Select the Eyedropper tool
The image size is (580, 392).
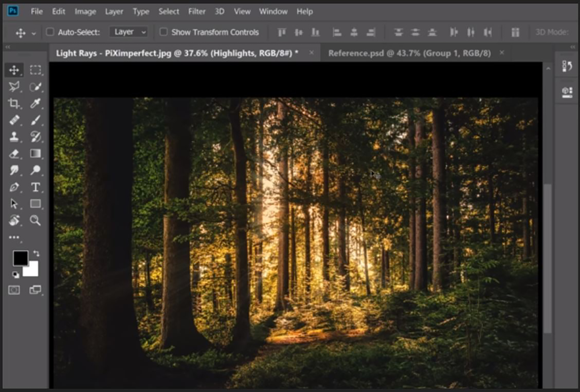pos(35,103)
